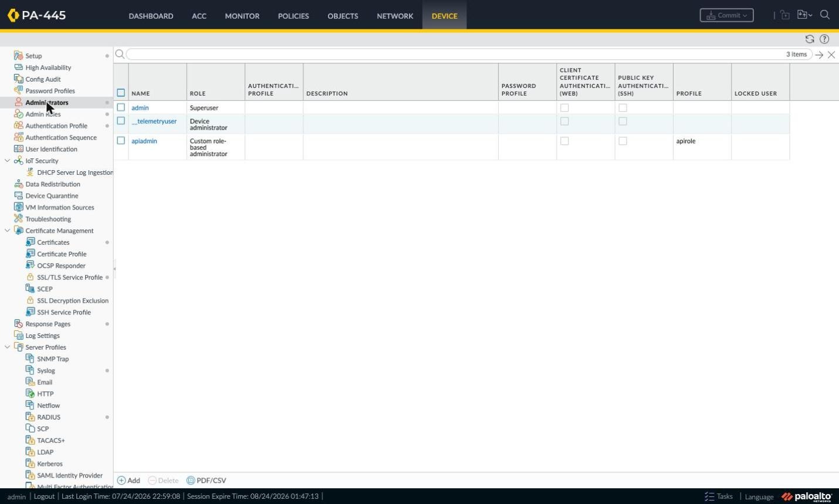839x504 pixels.
Task: Click the Authentication Profile icon
Action: [x=18, y=126]
